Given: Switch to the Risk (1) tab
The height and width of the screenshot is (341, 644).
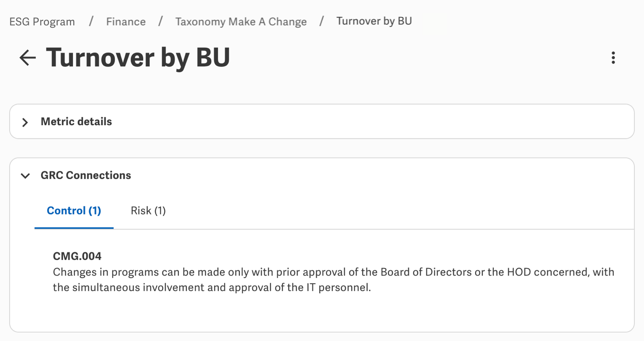Looking at the screenshot, I should (x=148, y=211).
